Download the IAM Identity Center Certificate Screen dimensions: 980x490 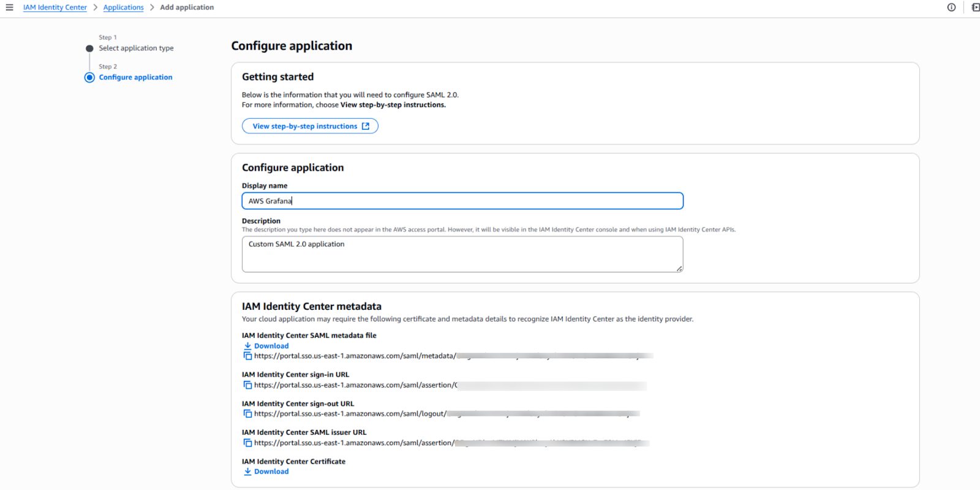[x=271, y=472]
